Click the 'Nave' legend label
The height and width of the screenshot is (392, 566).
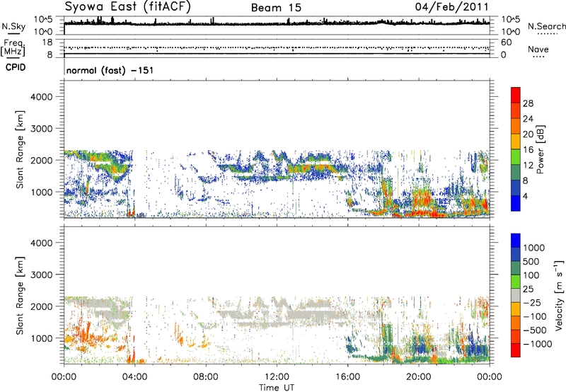click(538, 49)
